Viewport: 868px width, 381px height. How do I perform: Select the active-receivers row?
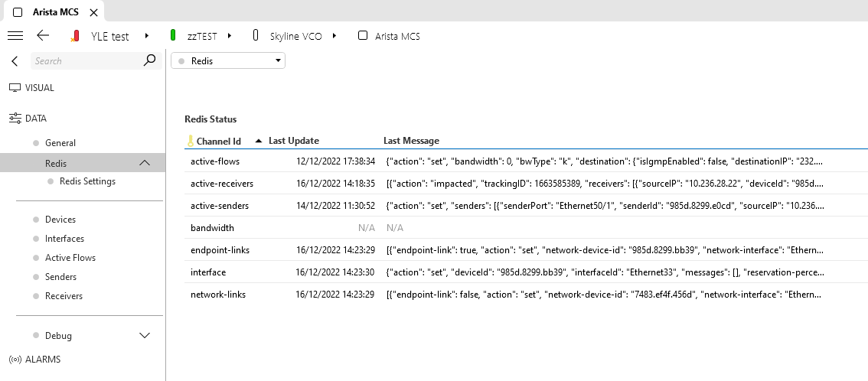pos(526,184)
